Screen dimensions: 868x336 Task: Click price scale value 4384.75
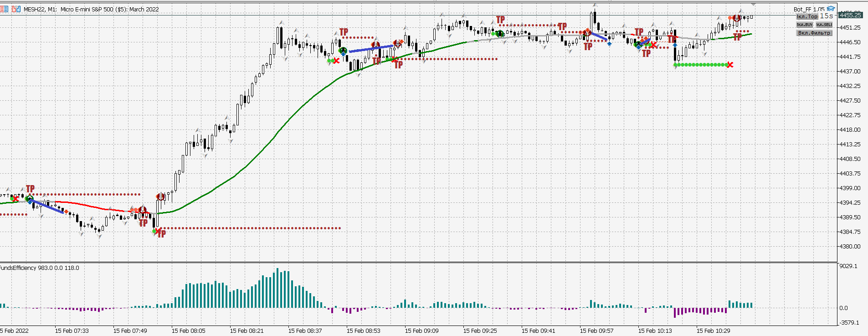point(850,232)
